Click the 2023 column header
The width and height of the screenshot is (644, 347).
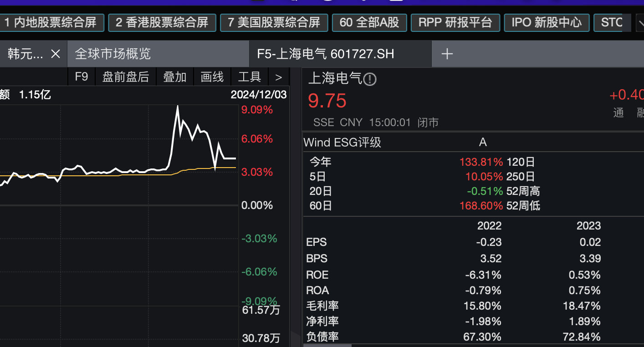coord(588,226)
